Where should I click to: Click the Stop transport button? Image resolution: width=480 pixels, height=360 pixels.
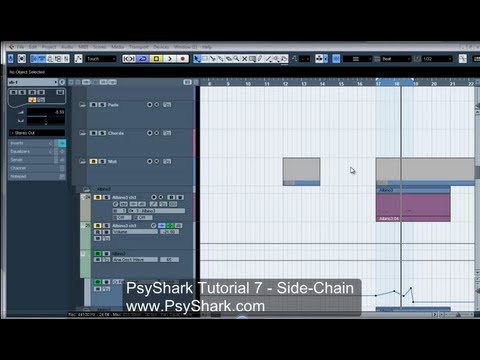point(156,59)
